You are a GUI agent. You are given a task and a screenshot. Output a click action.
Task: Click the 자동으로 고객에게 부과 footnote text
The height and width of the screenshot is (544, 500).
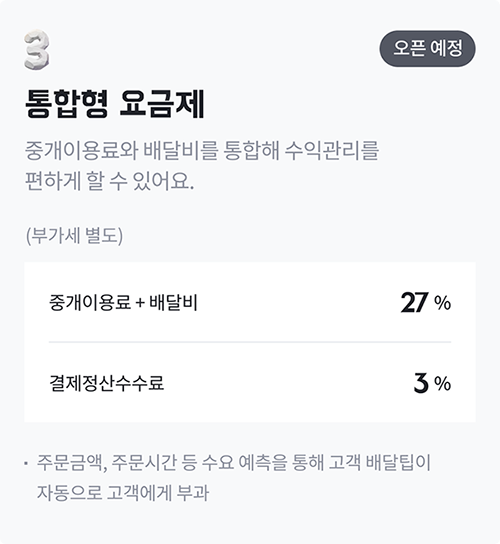123,493
